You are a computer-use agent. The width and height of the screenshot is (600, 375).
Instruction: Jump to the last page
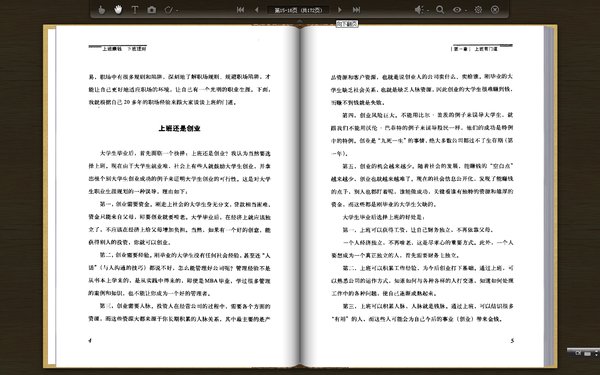356,10
